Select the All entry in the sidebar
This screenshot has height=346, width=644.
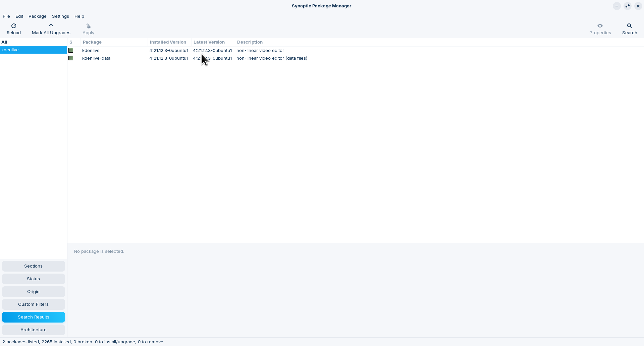[x=34, y=42]
